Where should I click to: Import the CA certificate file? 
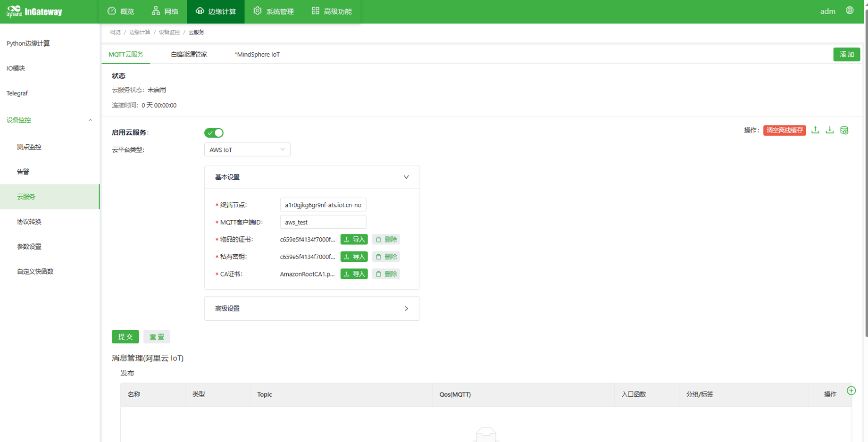pos(354,274)
